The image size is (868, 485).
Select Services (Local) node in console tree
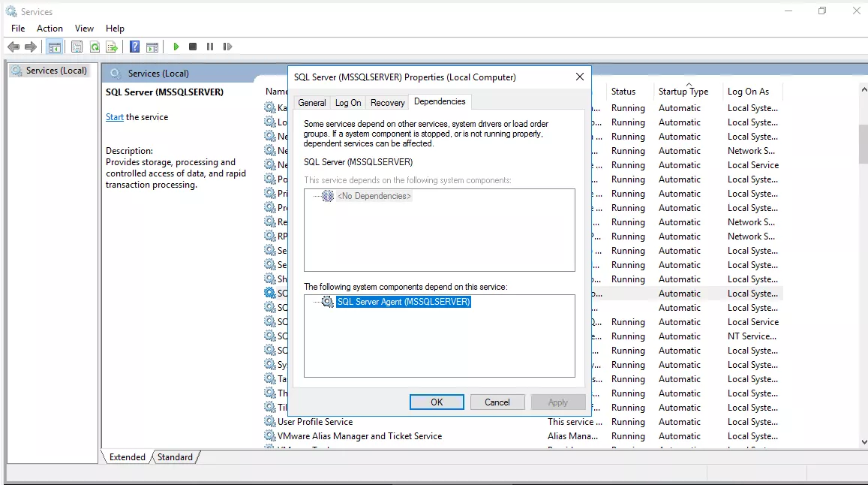click(50, 71)
